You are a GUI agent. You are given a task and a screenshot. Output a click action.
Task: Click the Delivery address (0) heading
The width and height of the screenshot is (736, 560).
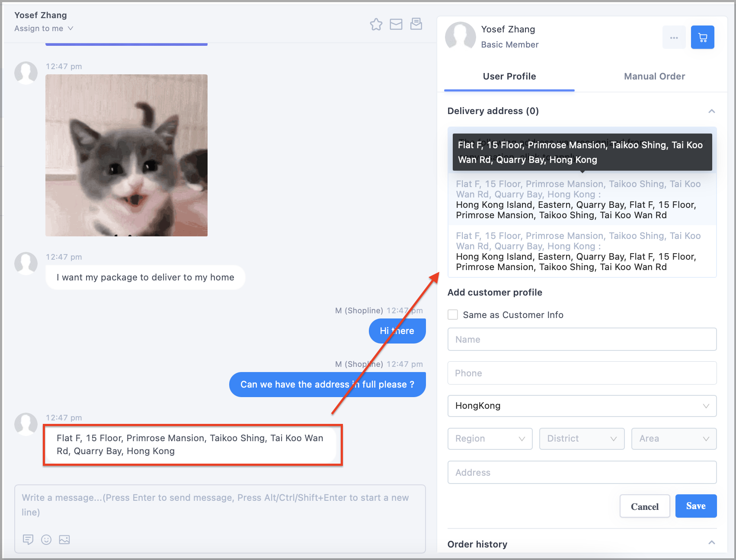tap(493, 111)
